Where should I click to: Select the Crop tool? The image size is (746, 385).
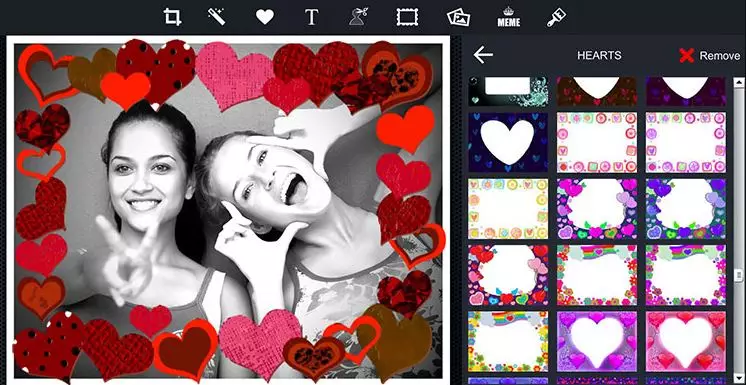point(172,18)
